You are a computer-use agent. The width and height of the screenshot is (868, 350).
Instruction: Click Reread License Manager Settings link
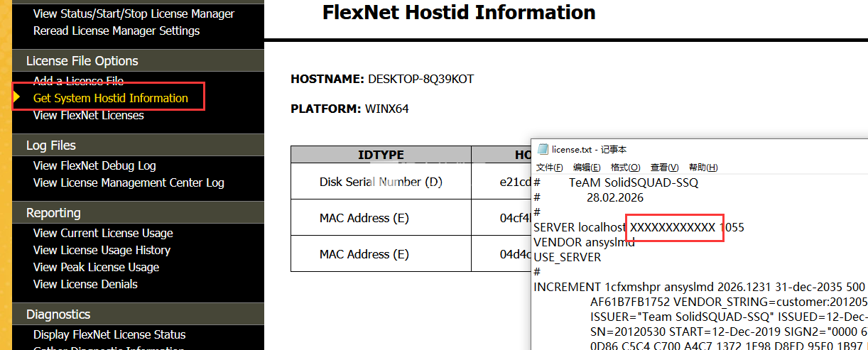point(116,31)
